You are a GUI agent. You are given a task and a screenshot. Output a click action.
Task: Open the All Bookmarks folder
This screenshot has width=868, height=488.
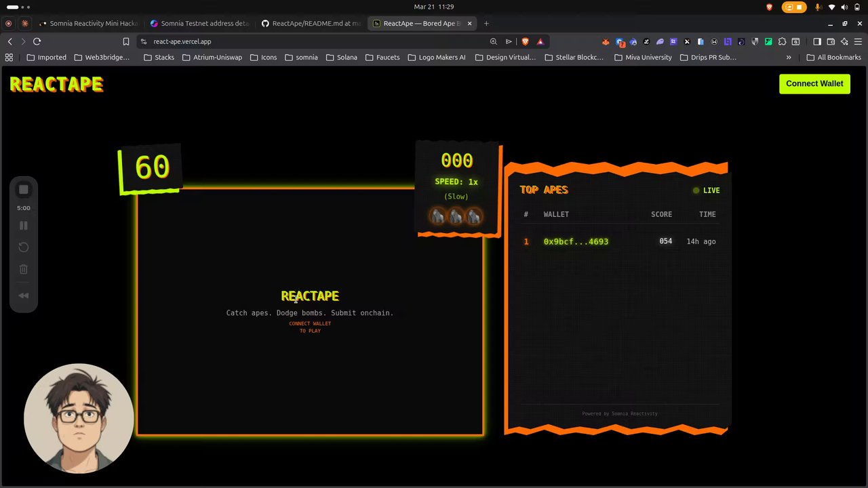click(x=833, y=58)
